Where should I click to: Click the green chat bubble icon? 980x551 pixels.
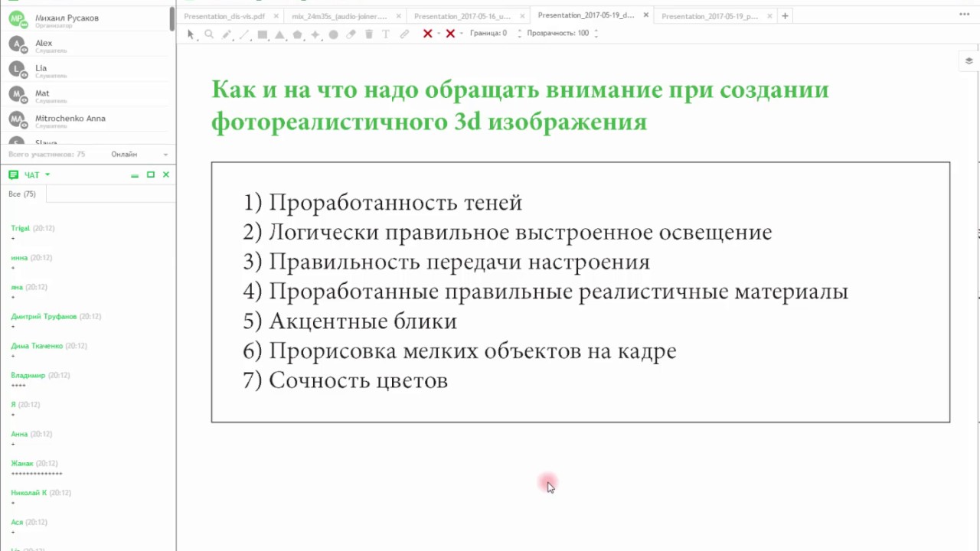(13, 175)
